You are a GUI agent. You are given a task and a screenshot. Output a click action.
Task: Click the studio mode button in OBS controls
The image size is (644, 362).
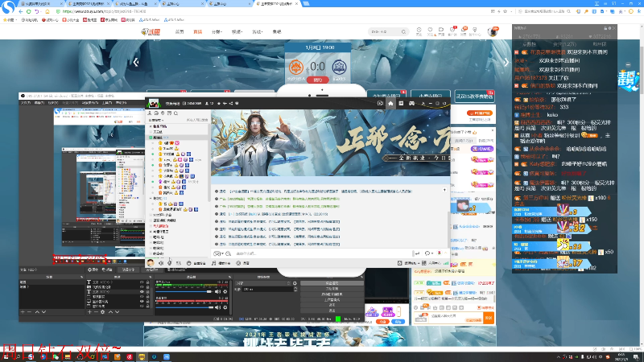332,299
